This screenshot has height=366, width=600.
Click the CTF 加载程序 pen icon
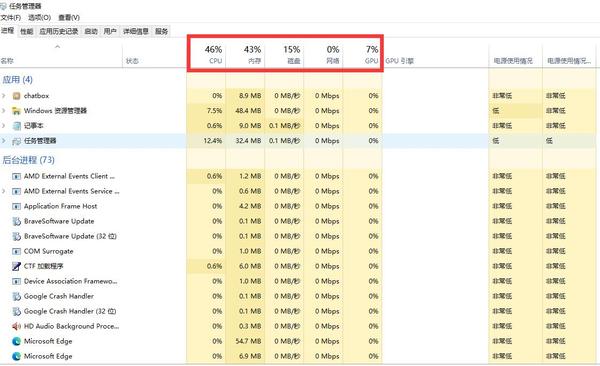click(x=16, y=266)
